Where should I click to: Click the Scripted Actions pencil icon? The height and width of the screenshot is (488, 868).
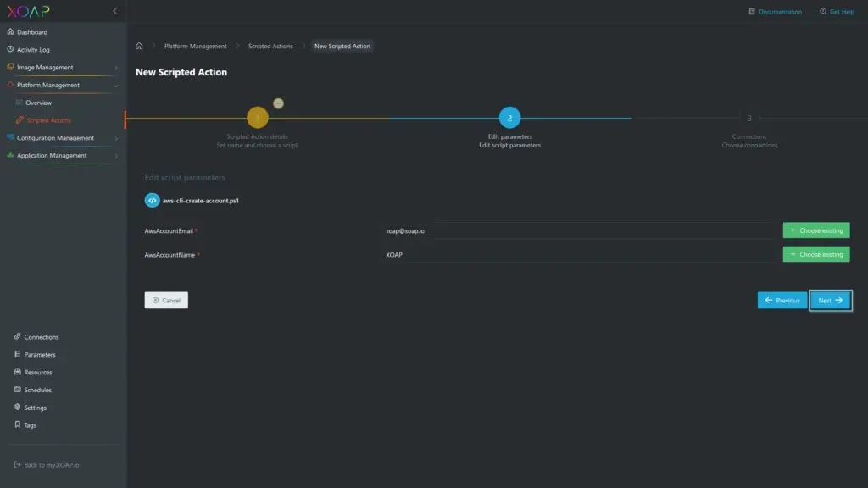click(x=19, y=120)
